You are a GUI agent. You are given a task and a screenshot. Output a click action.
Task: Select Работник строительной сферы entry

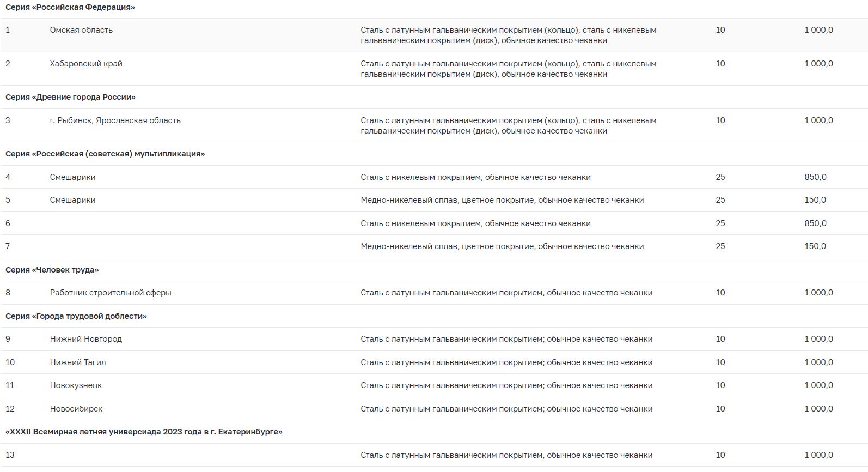click(111, 293)
